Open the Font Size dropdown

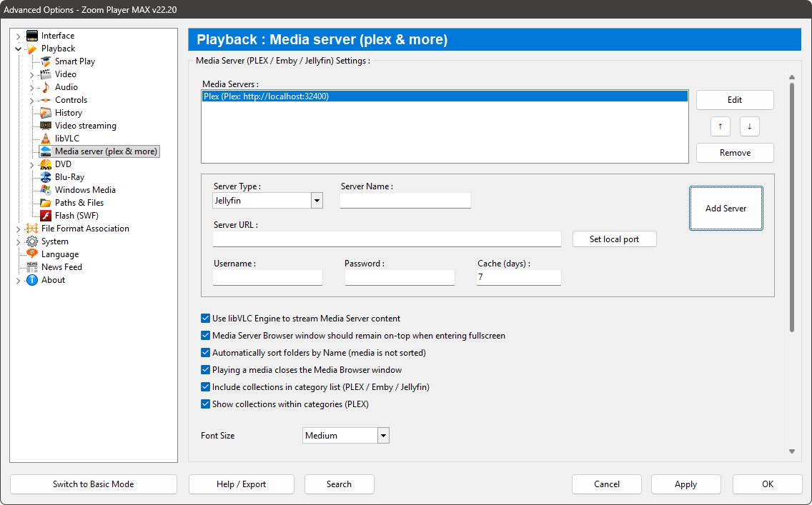pos(383,435)
